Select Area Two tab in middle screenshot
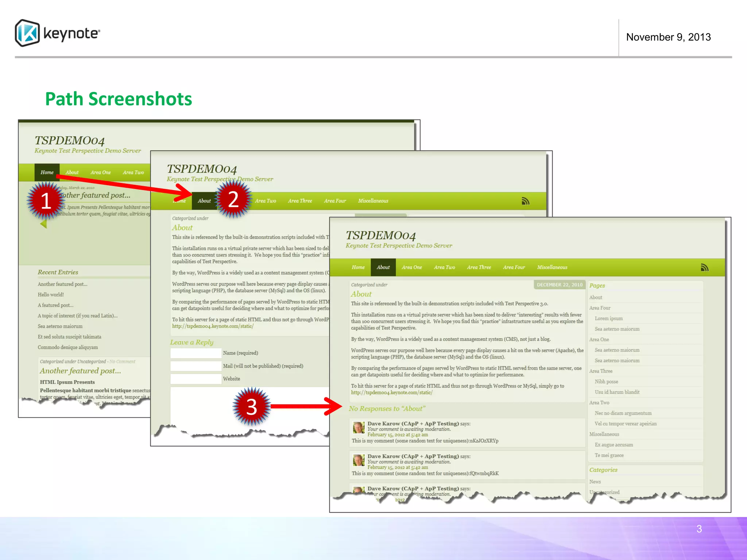Viewport: 747px width, 560px height. pyautogui.click(x=266, y=201)
